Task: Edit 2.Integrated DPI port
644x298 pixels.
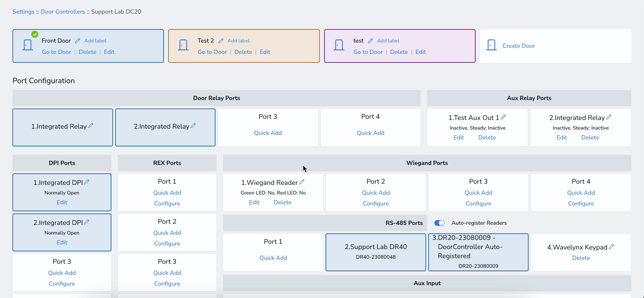Action: (62, 242)
